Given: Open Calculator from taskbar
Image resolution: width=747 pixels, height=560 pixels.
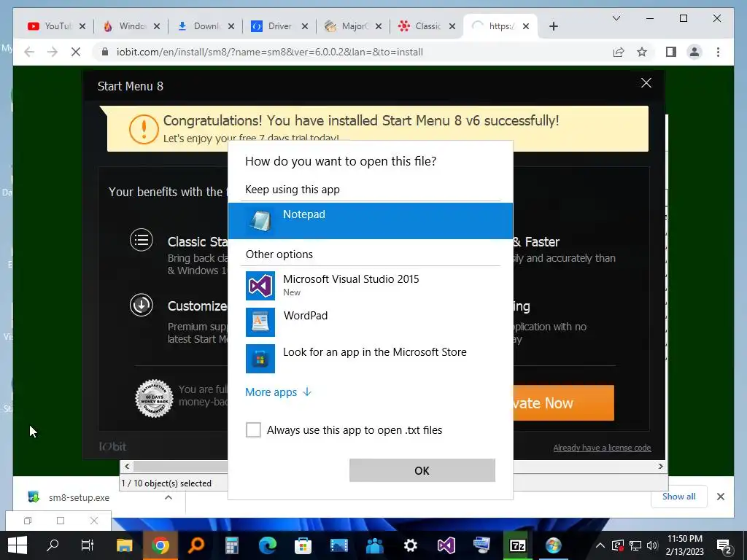Looking at the screenshot, I should click(x=231, y=545).
